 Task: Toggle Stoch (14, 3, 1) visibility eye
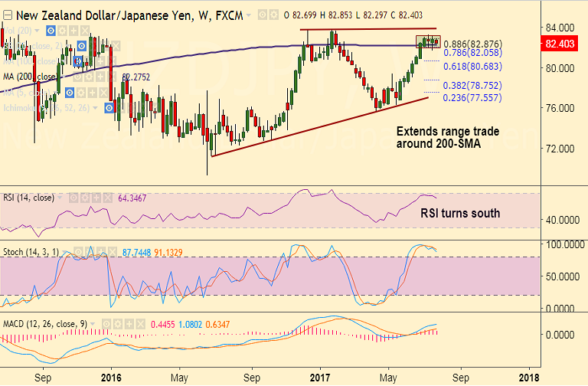point(78,252)
